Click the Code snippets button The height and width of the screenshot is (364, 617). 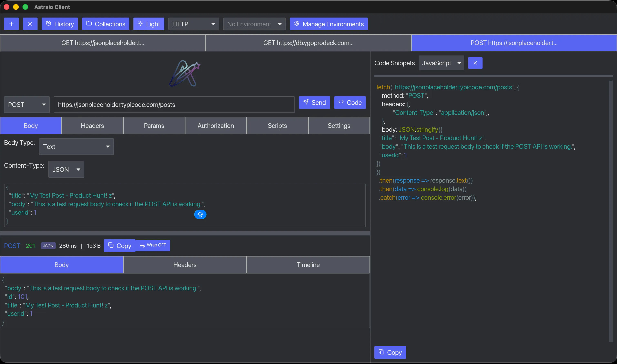[350, 103]
